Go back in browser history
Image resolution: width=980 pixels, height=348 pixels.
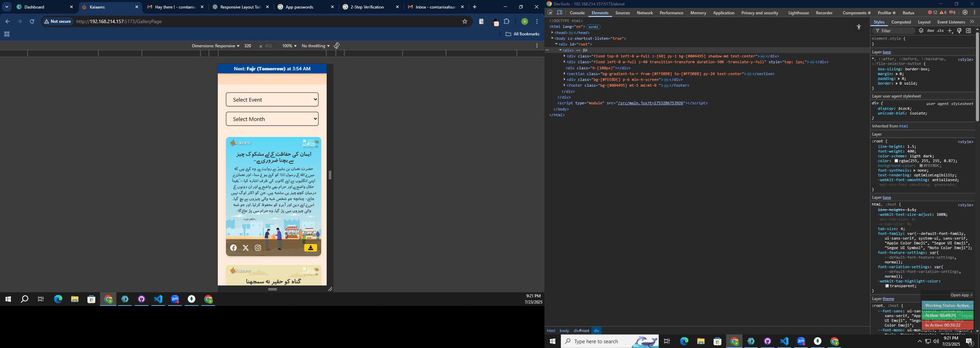(x=7, y=22)
